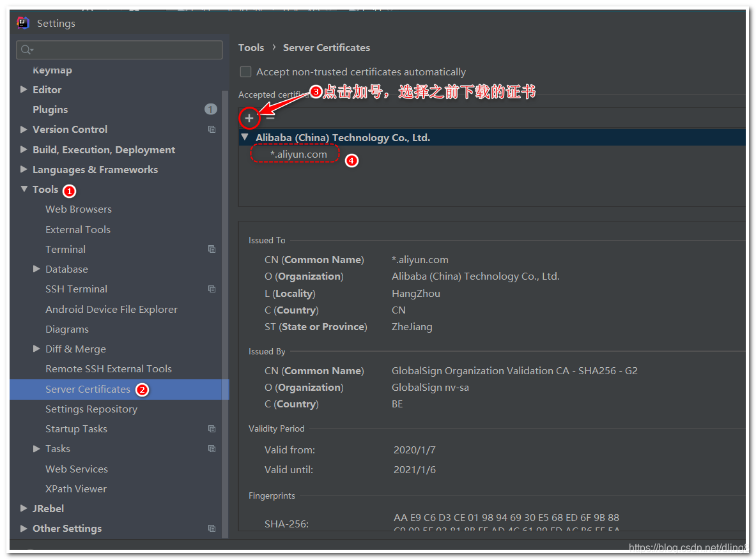The image size is (756, 560).
Task: Click the settings tree vertical scrollbar
Action: pos(225,314)
